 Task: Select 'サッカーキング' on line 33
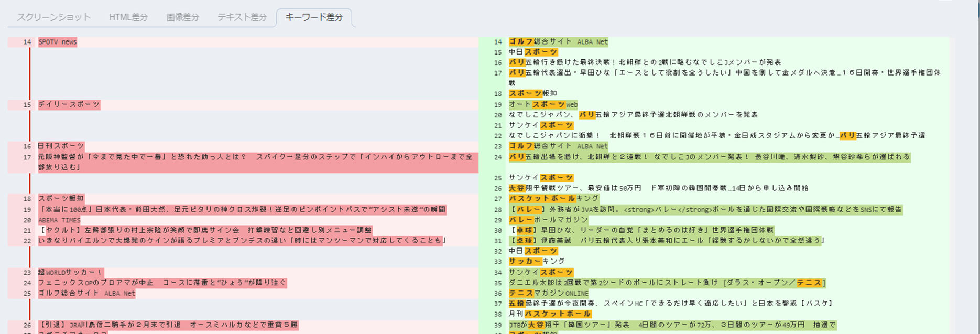click(537, 261)
